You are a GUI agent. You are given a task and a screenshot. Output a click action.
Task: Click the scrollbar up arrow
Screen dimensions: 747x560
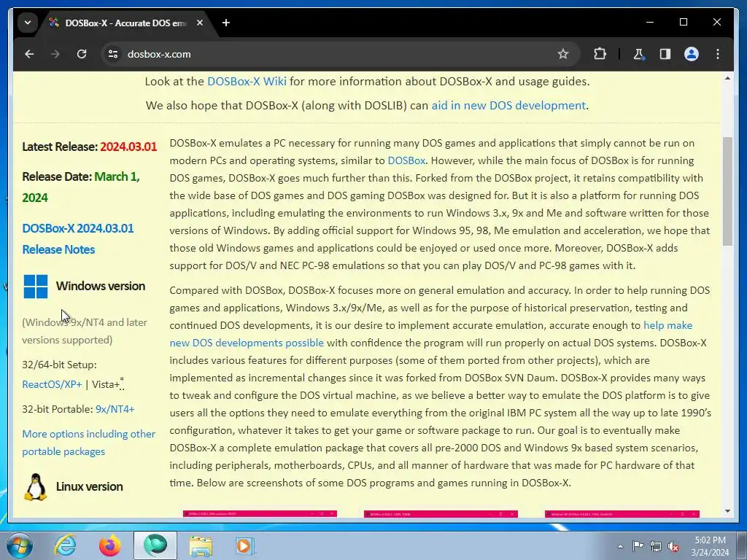coord(727,78)
